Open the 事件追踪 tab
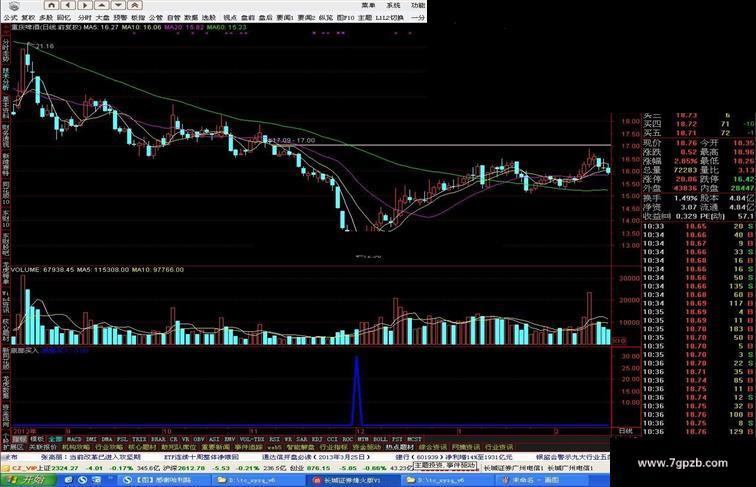This screenshot has height=487, width=756. tap(249, 447)
